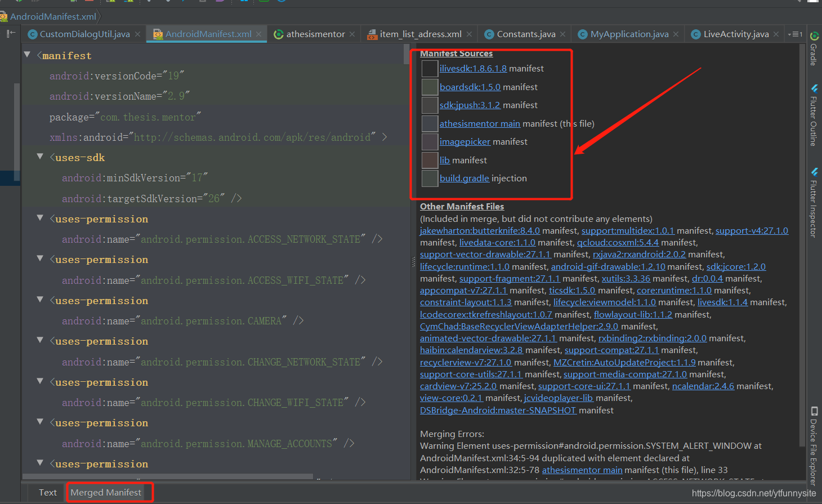
Task: Open the support:multidex:1.0.1 link
Action: [x=628, y=231]
